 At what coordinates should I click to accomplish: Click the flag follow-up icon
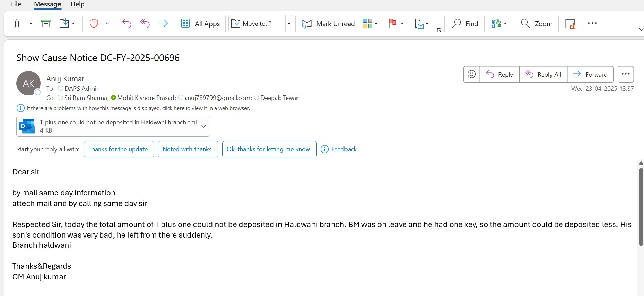[x=393, y=23]
